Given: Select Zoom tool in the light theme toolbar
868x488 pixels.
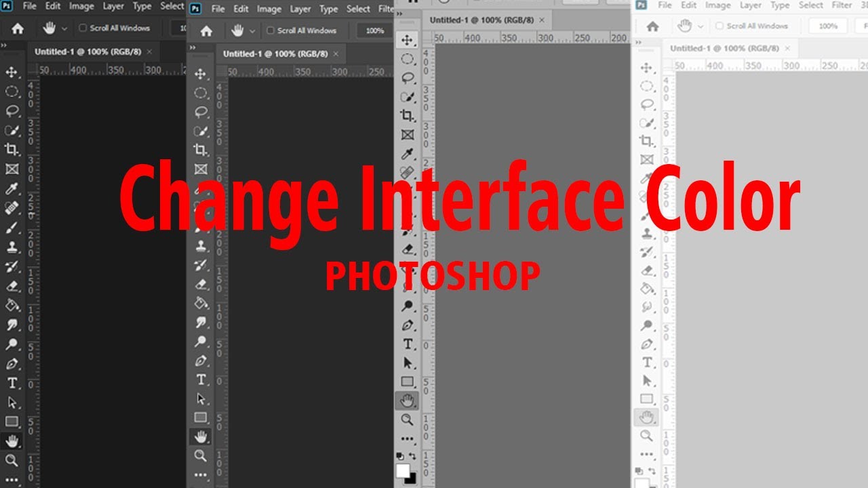Looking at the screenshot, I should 647,436.
